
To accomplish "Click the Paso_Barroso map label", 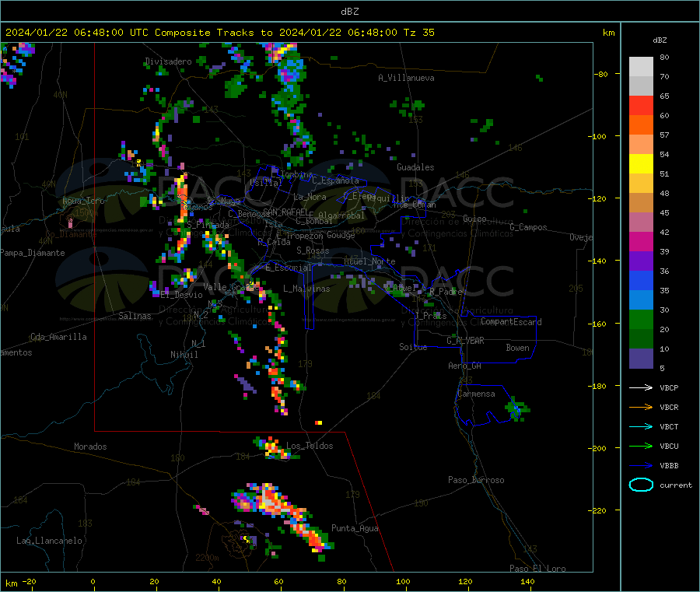I will [476, 480].
